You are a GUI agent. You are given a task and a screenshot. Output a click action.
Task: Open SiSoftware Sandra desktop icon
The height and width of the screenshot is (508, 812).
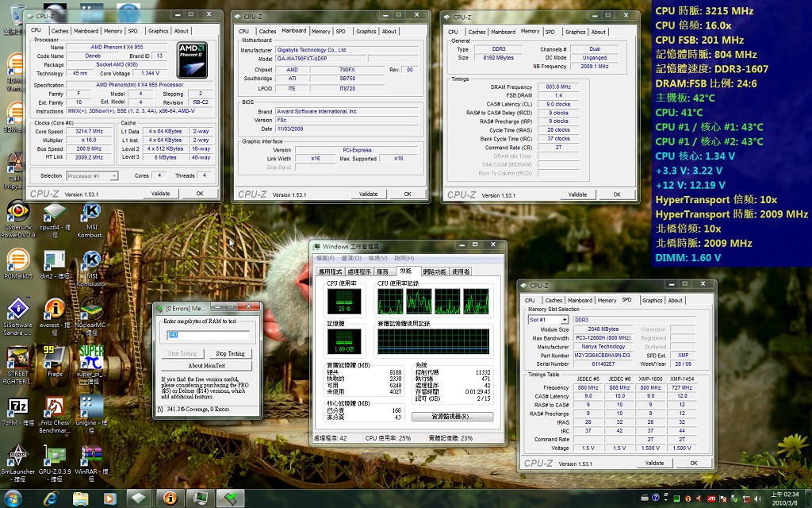click(x=18, y=316)
